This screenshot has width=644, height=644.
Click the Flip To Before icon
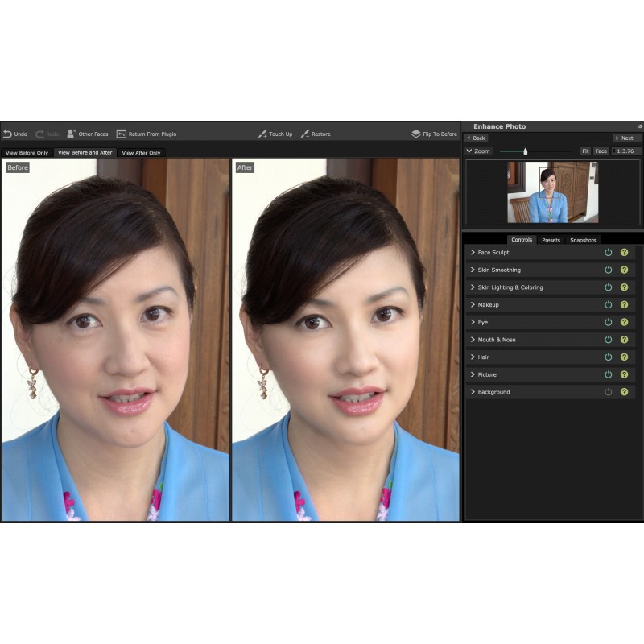(x=415, y=134)
